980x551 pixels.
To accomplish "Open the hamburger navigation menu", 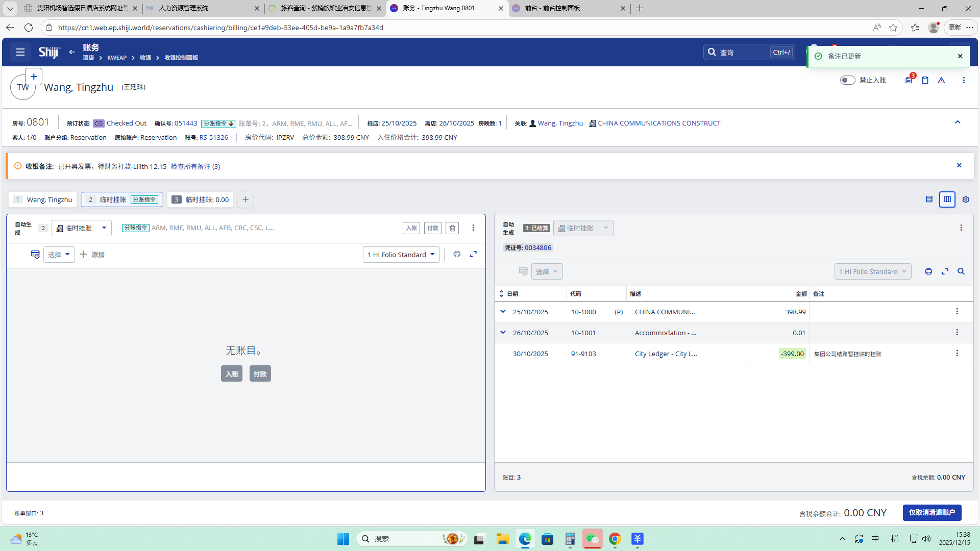I will (x=20, y=52).
